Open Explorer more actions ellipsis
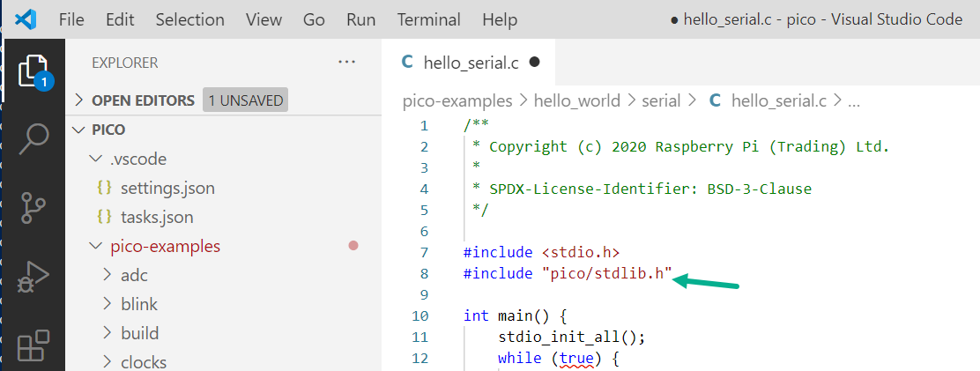Image resolution: width=980 pixels, height=371 pixels. click(x=345, y=63)
